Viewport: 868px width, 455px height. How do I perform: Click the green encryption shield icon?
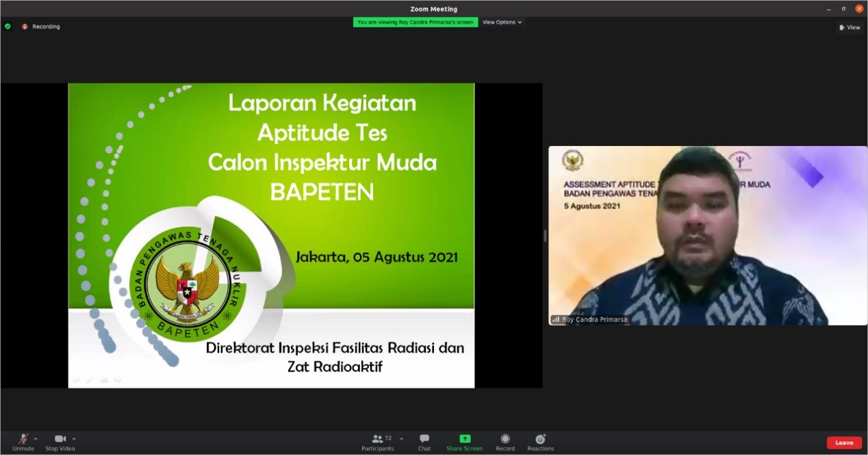(x=8, y=26)
